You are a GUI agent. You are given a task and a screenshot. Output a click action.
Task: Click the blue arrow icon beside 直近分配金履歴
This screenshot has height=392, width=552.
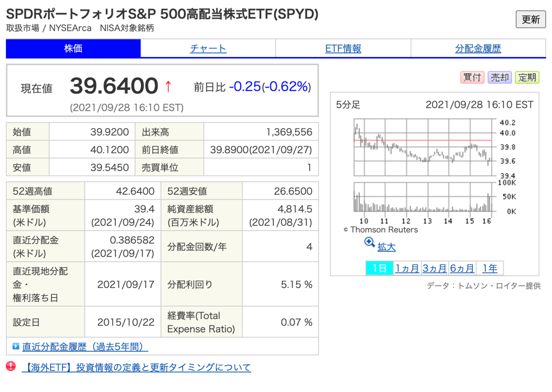click(x=16, y=346)
